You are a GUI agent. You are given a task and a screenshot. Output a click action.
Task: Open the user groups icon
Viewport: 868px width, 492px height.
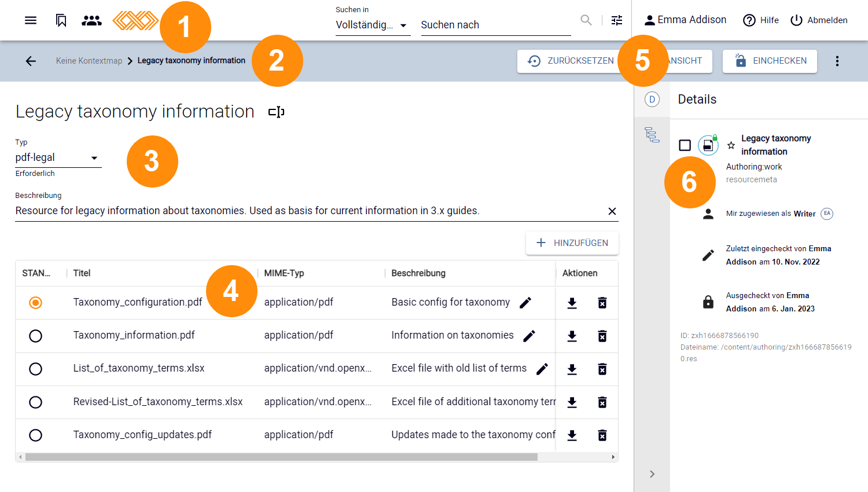pos(91,20)
